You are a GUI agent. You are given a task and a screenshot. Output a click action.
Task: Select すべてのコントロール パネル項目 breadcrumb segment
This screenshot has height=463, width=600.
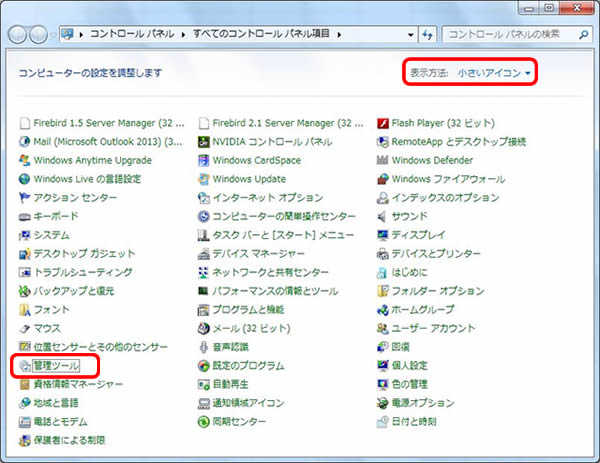point(261,34)
